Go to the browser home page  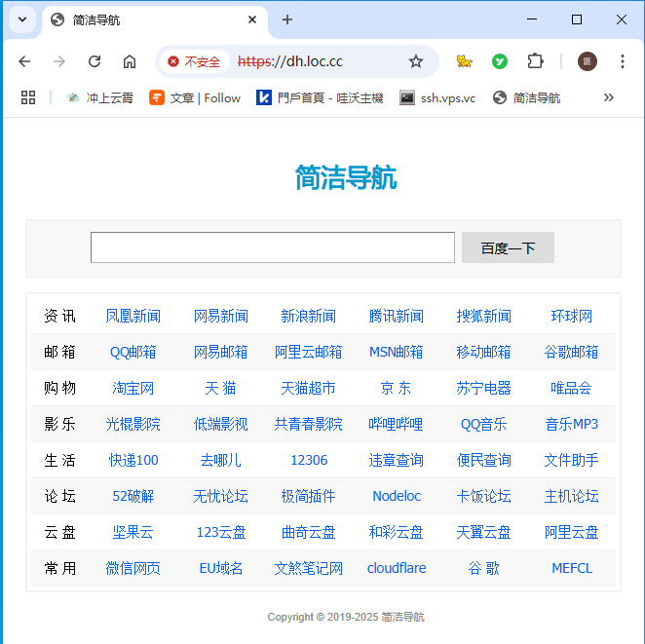(x=130, y=61)
